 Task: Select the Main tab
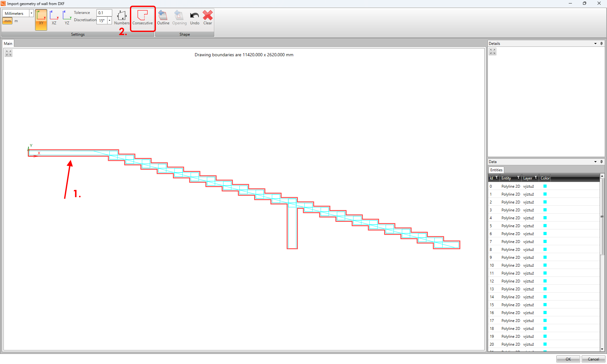pos(8,44)
